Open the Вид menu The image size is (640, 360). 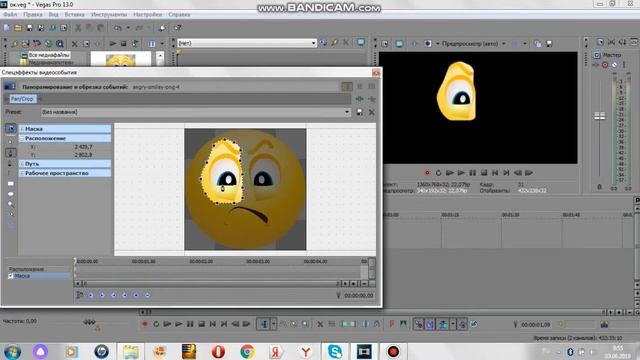pos(53,14)
